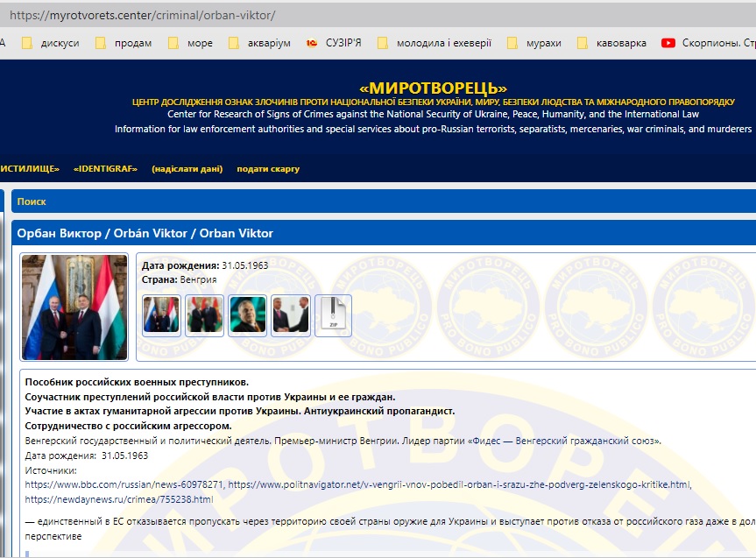
Task: Click the Сотрудничество с российским агрессором line
Action: click(128, 426)
